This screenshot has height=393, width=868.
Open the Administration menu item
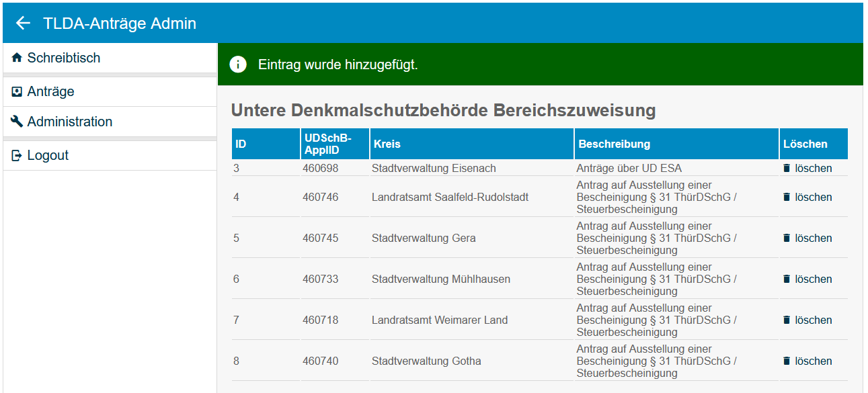point(70,122)
